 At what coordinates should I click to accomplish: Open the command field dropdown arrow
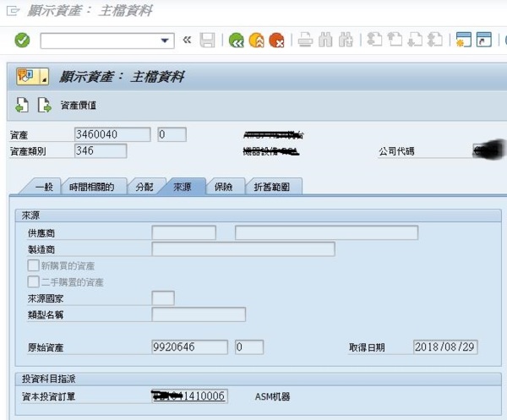pos(166,41)
